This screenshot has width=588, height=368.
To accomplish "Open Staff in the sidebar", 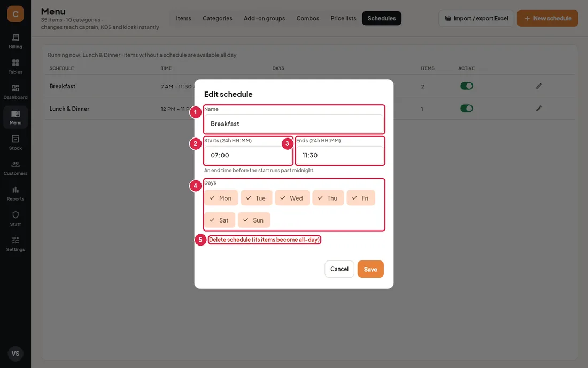I will point(16,219).
